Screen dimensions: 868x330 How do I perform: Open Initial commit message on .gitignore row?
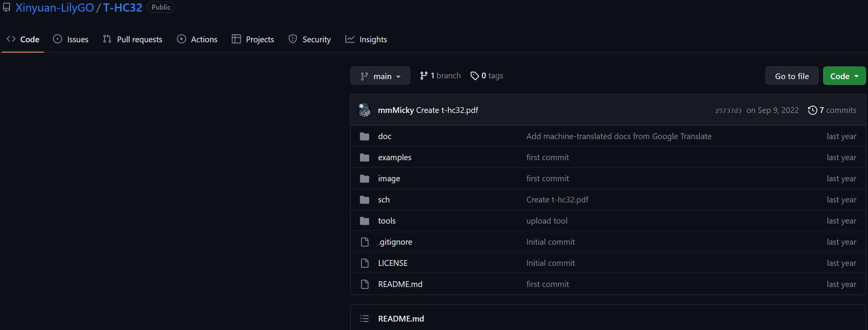click(551, 242)
